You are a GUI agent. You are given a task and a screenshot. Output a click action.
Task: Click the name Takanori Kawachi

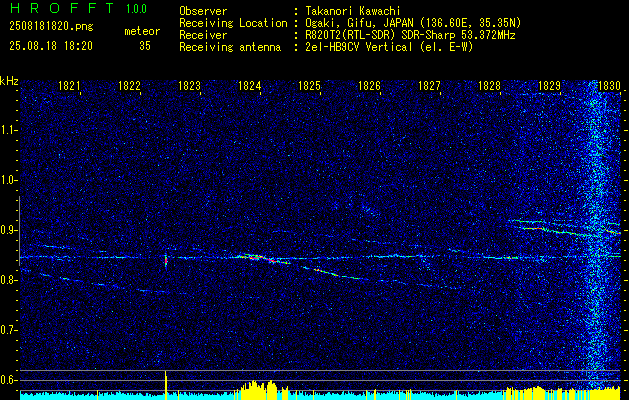pos(353,11)
